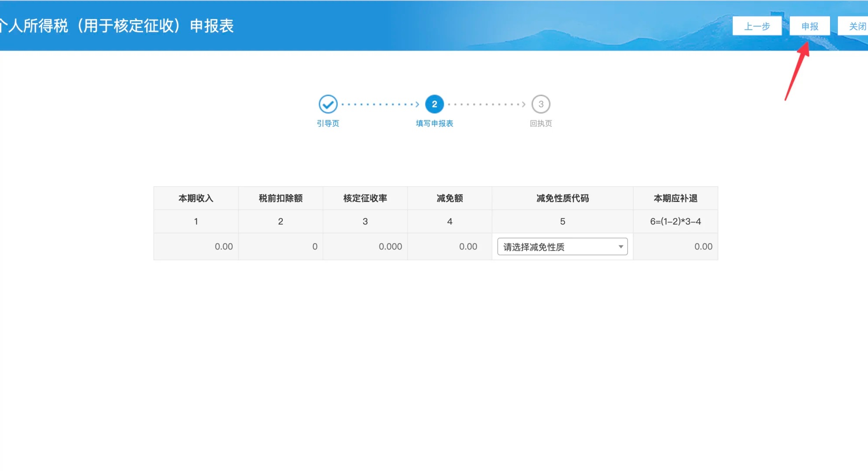Select step 3 circle icon
Screen dimensions: 868x471
pos(541,104)
